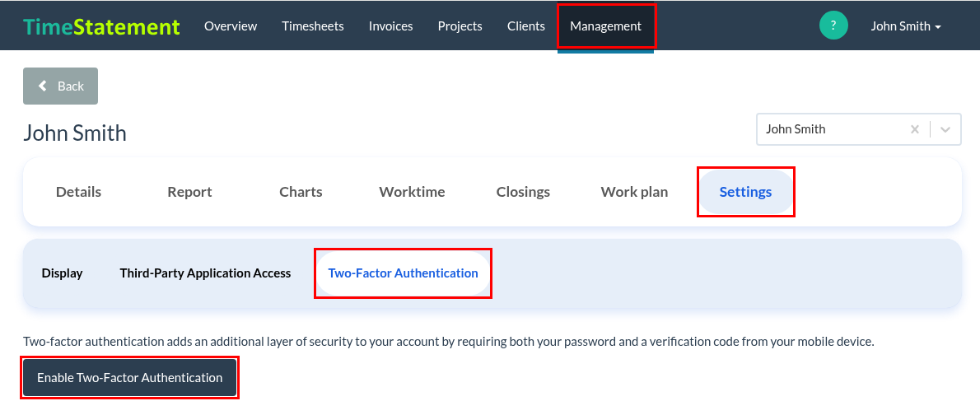Open the green help question mark icon
980x415 pixels.
833,26
